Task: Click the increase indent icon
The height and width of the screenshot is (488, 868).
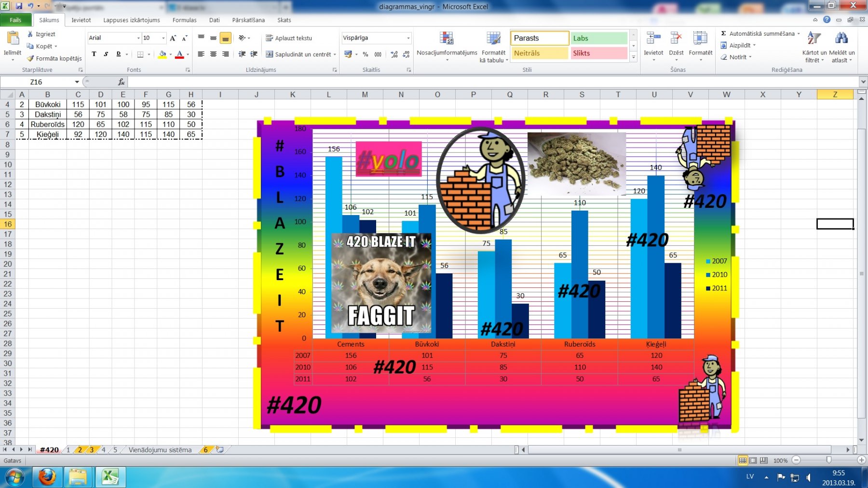Action: point(254,54)
